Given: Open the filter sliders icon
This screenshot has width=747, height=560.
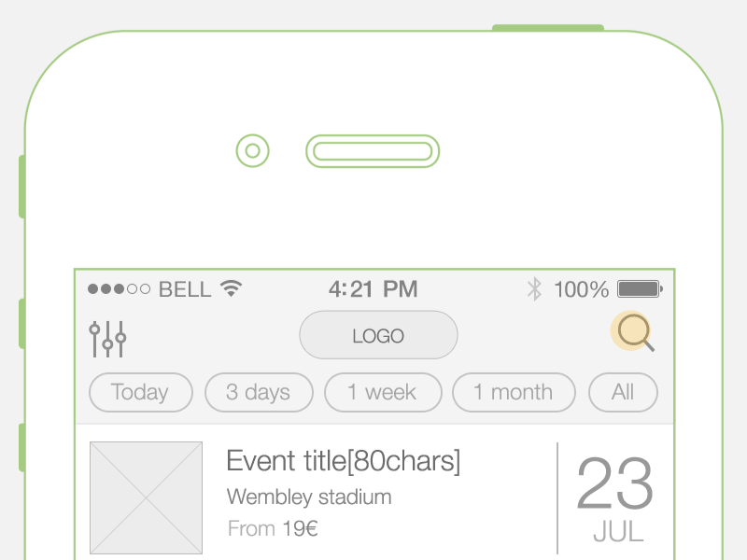Looking at the screenshot, I should 107,339.
